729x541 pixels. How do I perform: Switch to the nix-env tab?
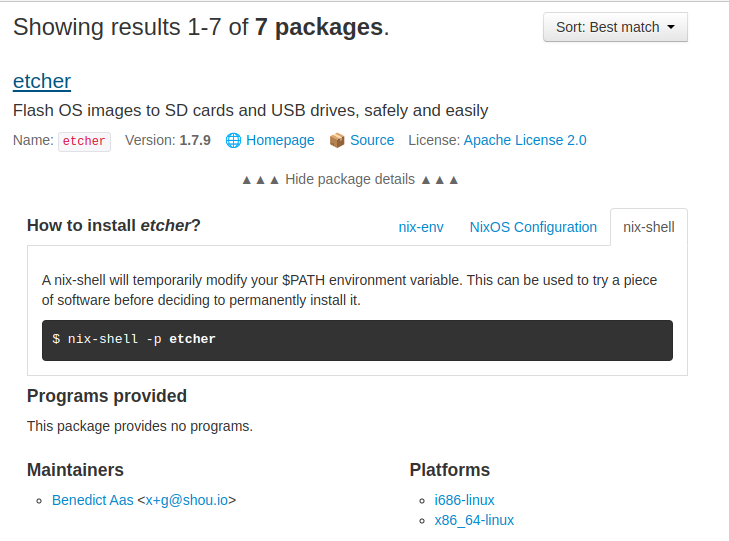[421, 227]
